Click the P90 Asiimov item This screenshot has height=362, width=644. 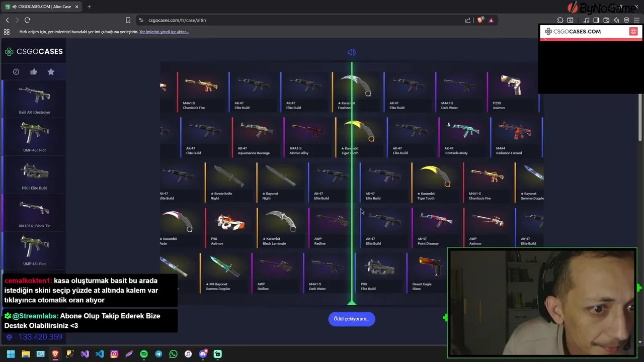[x=230, y=228]
